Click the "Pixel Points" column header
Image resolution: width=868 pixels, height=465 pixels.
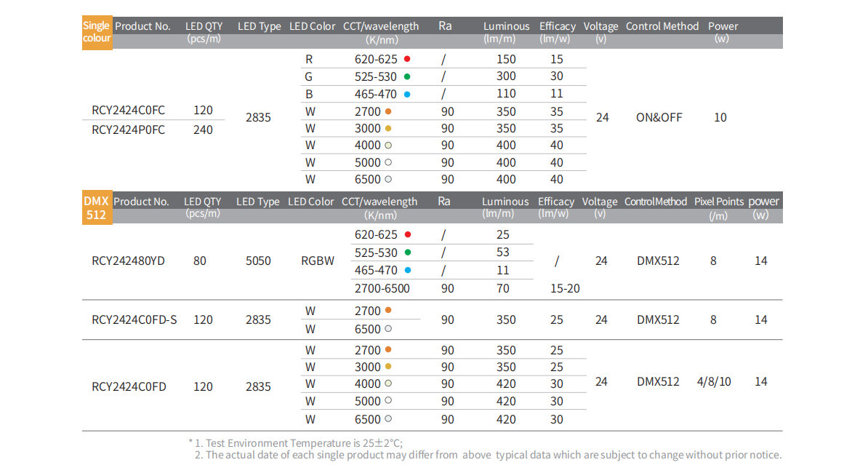718,202
